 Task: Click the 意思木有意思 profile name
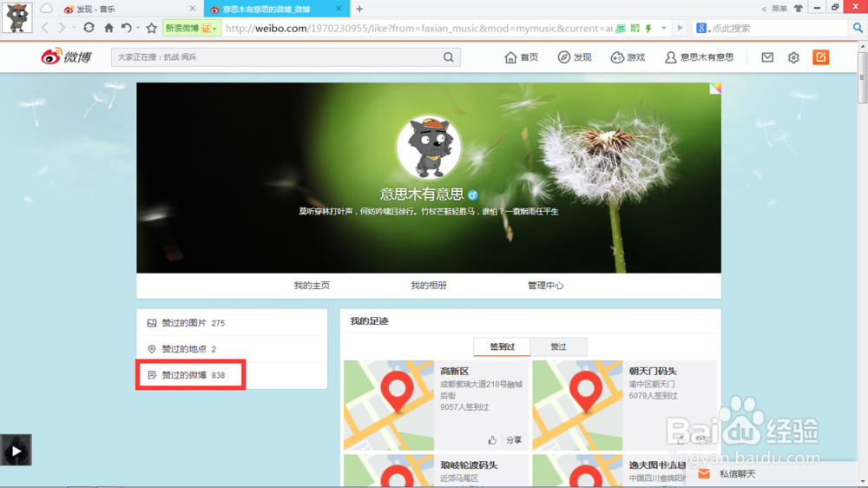click(x=421, y=194)
